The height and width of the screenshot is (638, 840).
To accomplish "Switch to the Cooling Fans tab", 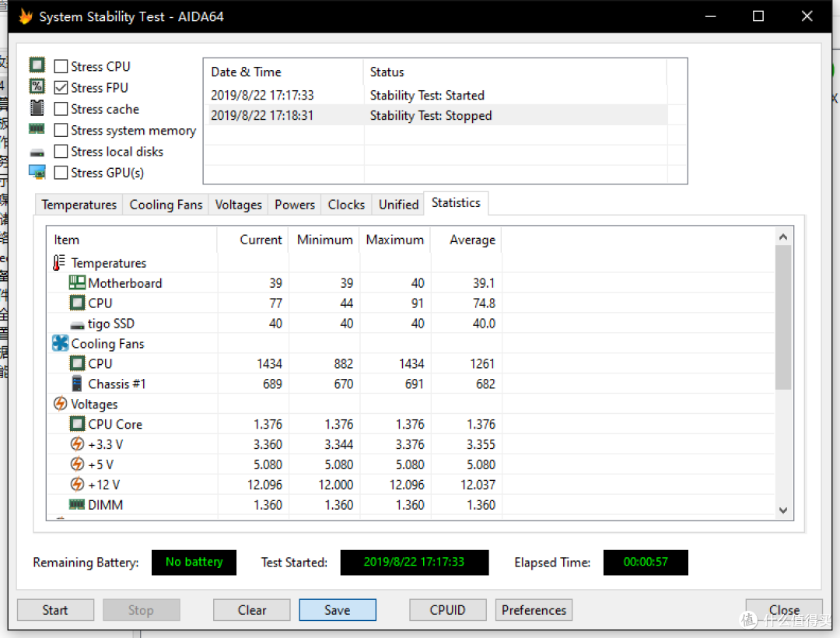I will [166, 205].
